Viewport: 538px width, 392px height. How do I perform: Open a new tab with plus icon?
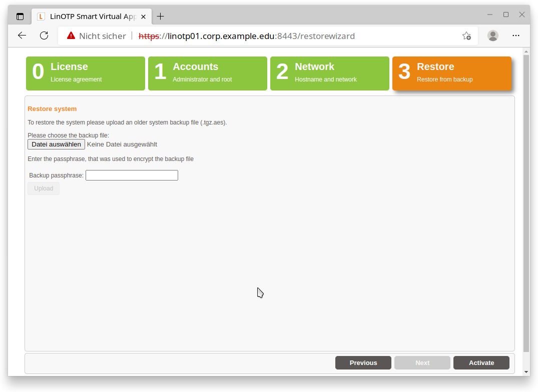coord(160,16)
